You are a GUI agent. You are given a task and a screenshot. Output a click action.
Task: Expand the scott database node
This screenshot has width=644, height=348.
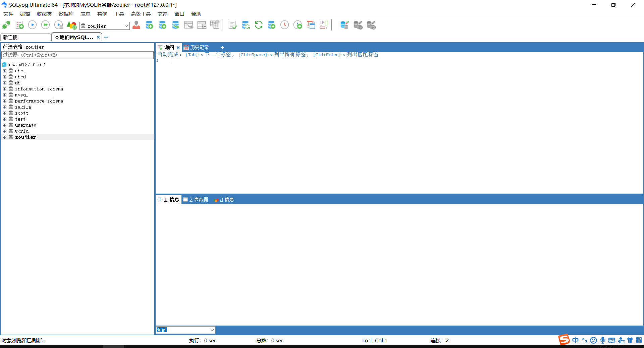(x=5, y=113)
